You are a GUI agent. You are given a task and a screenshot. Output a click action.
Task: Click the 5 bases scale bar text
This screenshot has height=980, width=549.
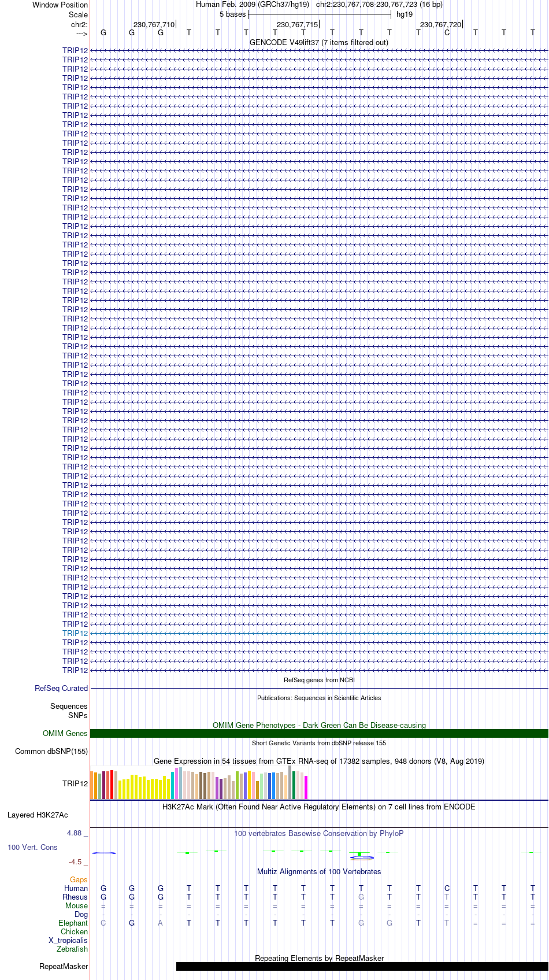[232, 14]
